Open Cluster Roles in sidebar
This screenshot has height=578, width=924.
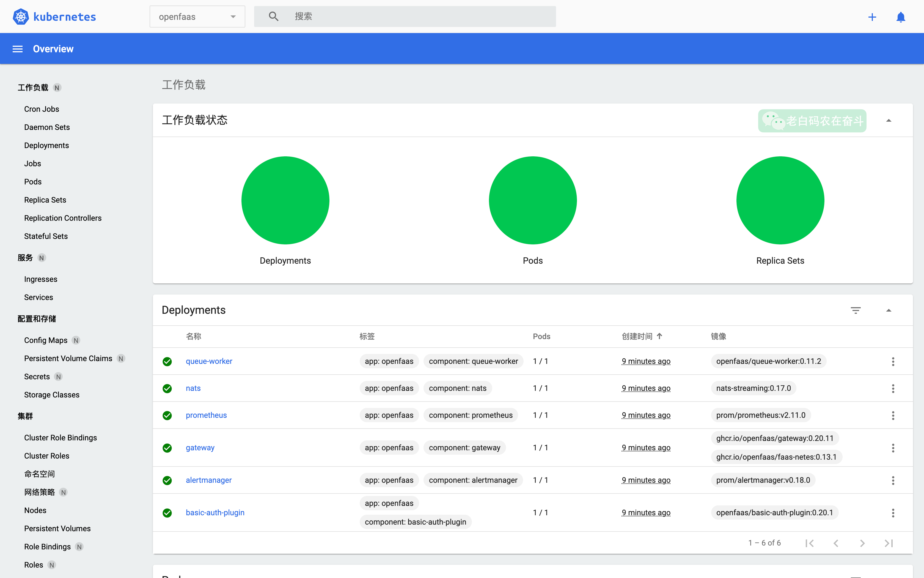(x=46, y=456)
